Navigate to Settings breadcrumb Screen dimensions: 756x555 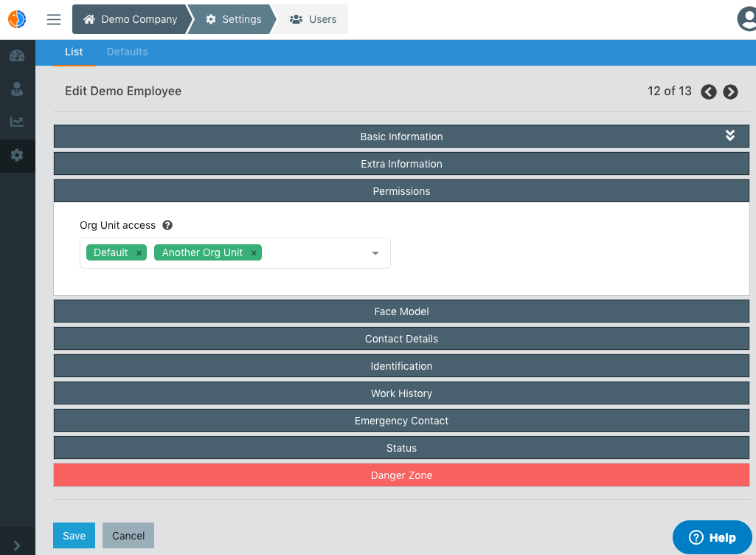(233, 19)
